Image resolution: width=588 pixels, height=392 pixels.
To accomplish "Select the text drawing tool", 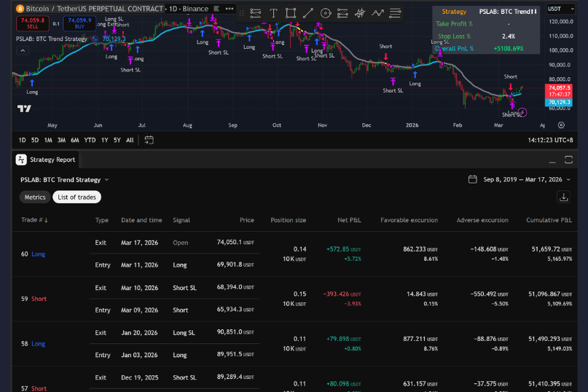I will click(x=273, y=13).
